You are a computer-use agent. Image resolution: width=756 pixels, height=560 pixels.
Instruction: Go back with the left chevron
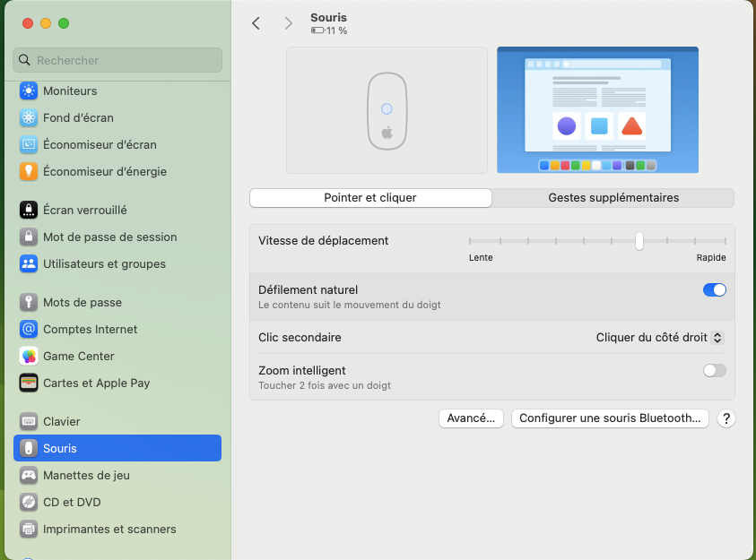coord(256,23)
